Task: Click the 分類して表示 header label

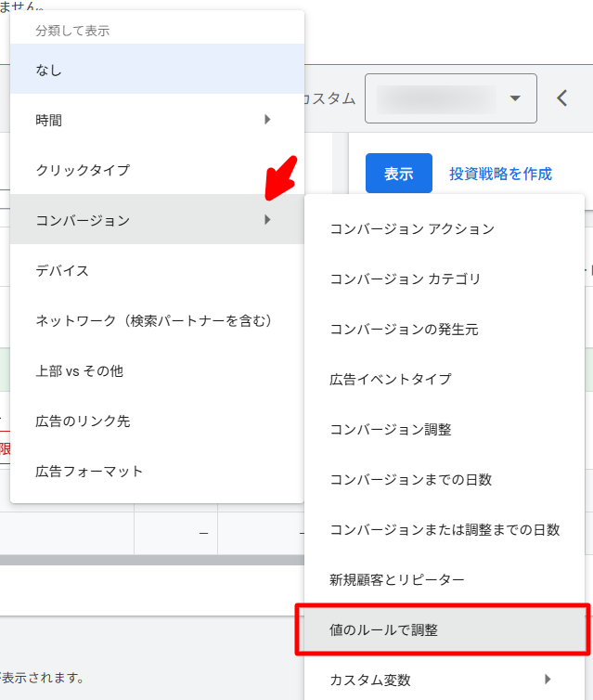Action: (x=72, y=31)
